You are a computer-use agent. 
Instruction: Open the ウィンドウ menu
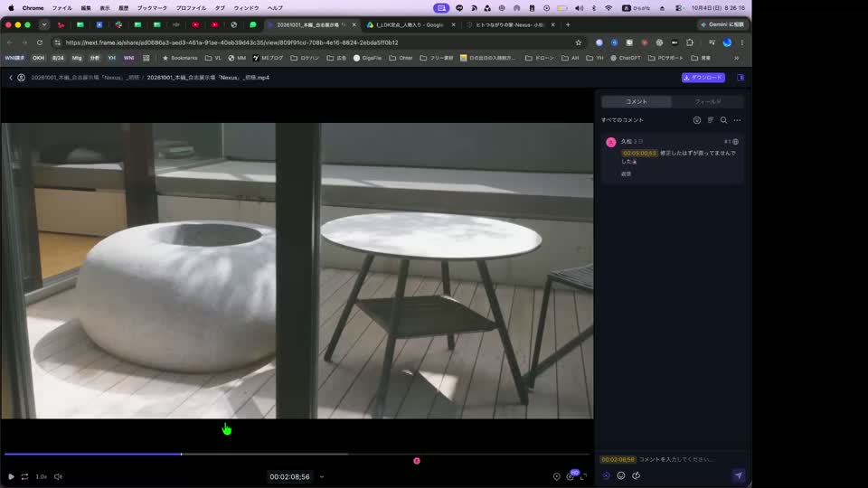(x=246, y=8)
